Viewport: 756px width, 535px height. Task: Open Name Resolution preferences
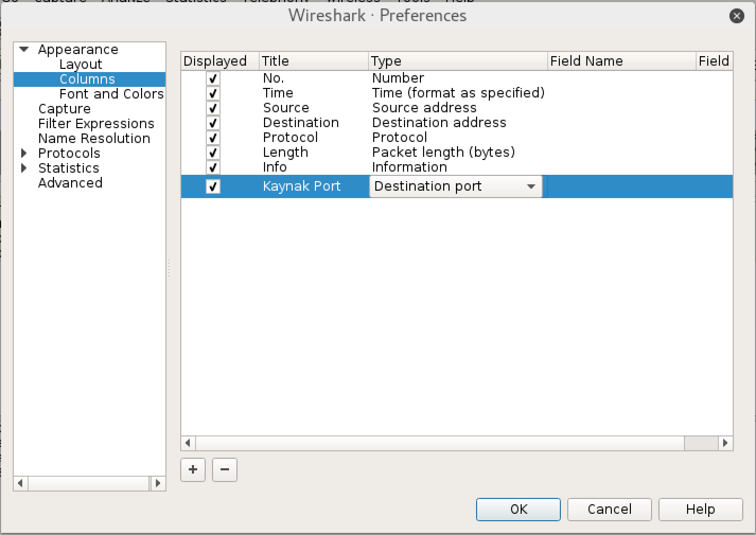tap(94, 138)
